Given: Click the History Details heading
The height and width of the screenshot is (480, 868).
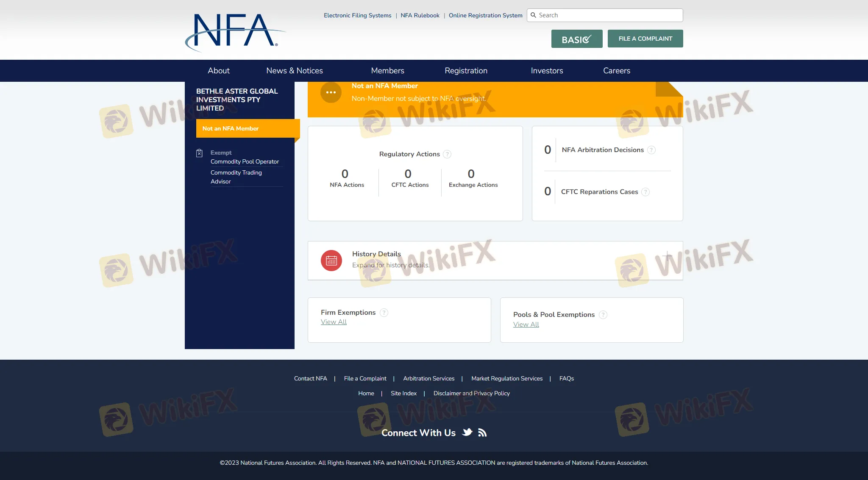Looking at the screenshot, I should tap(376, 254).
